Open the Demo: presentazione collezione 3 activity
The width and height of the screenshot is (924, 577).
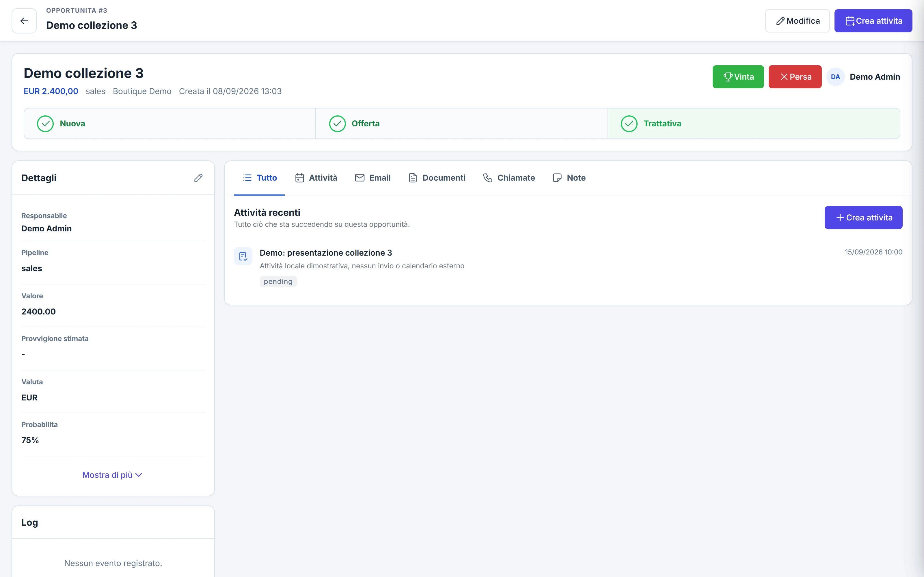pos(326,253)
